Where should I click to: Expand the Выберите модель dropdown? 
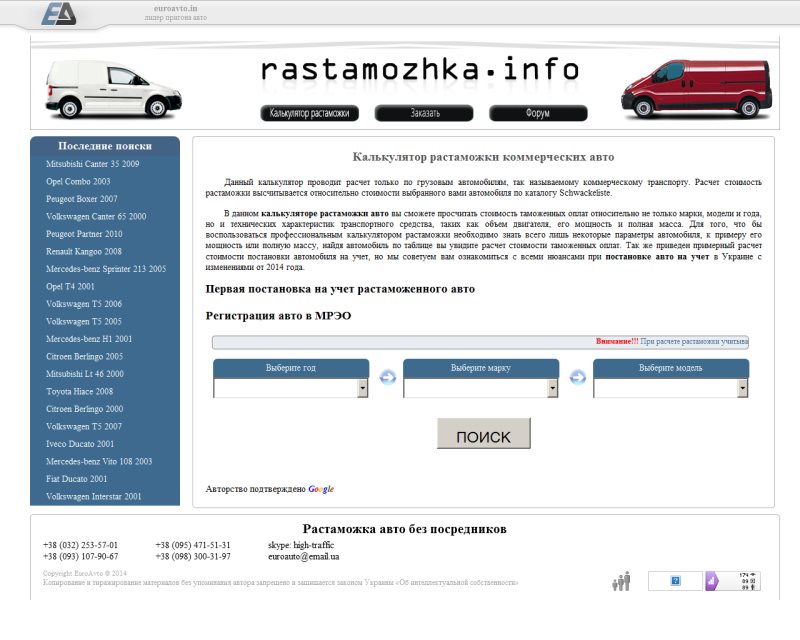pos(670,388)
